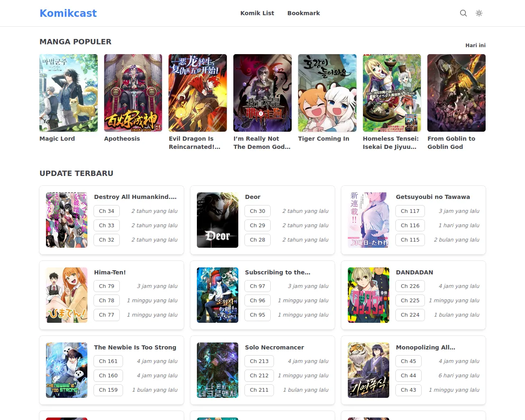Open The Newbie Is Too Strong chapter 161

coord(108,361)
